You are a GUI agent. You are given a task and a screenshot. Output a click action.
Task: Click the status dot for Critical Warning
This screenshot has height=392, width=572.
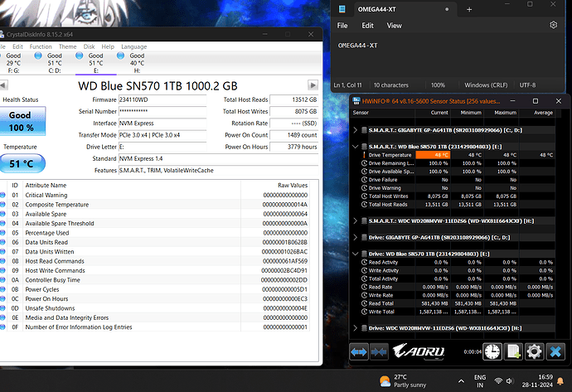click(x=2, y=195)
